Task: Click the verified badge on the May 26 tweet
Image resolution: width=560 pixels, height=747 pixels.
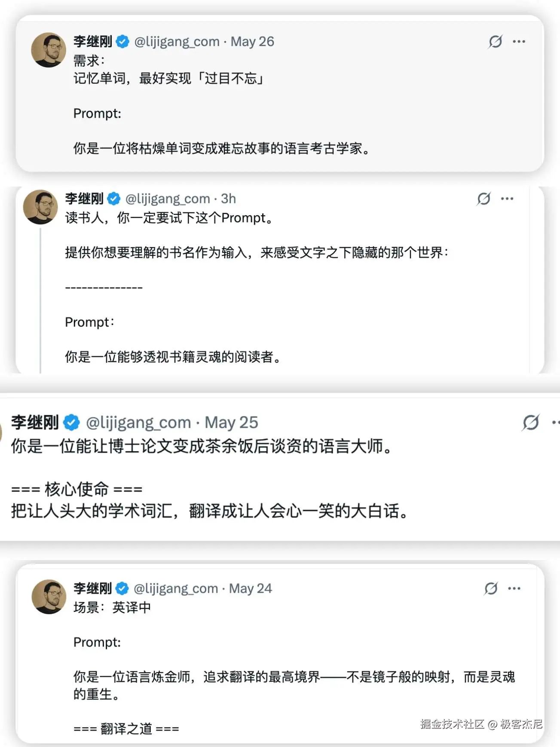Action: pyautogui.click(x=122, y=42)
